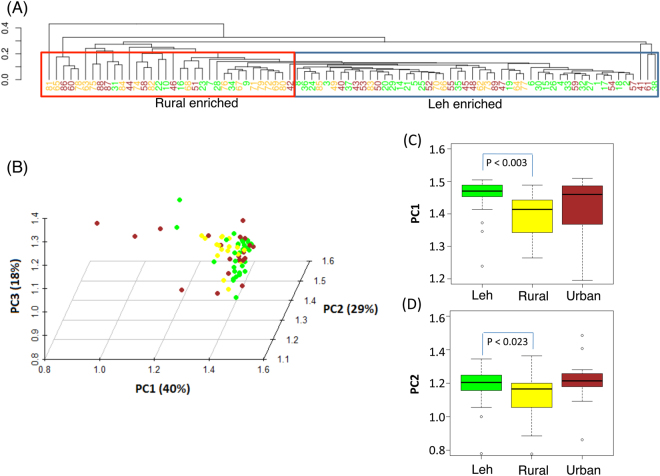The image size is (660, 476).
Task: Click the '0.9' tick on the PC3 axis
Action: coord(35,335)
